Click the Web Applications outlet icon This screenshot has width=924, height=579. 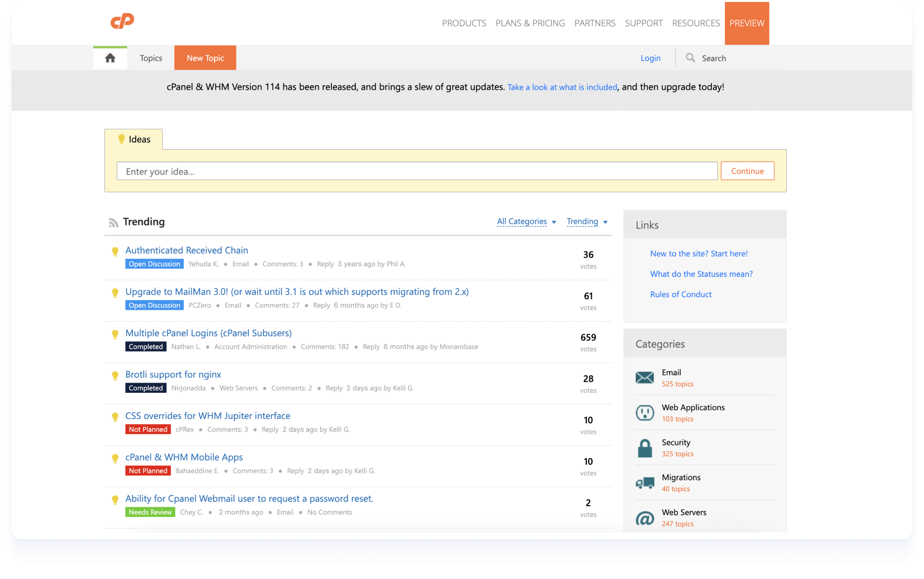[644, 413]
